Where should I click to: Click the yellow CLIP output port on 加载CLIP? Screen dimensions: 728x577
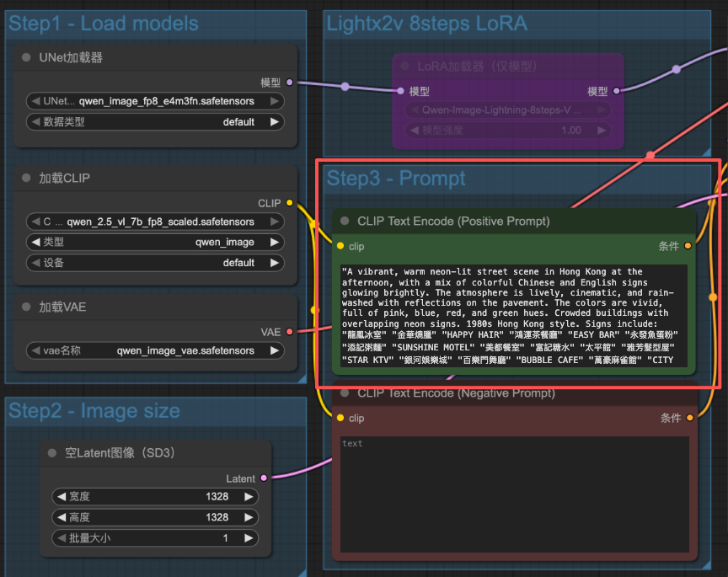(x=290, y=203)
